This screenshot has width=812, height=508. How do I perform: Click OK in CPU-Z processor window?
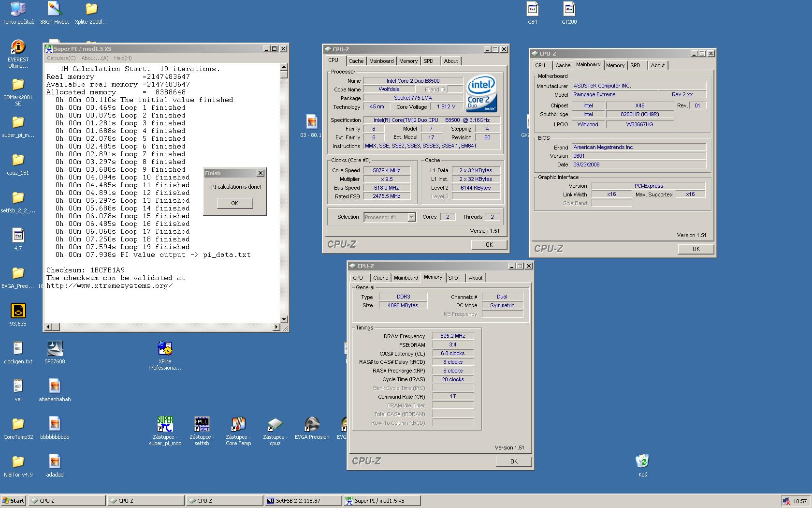coord(489,245)
